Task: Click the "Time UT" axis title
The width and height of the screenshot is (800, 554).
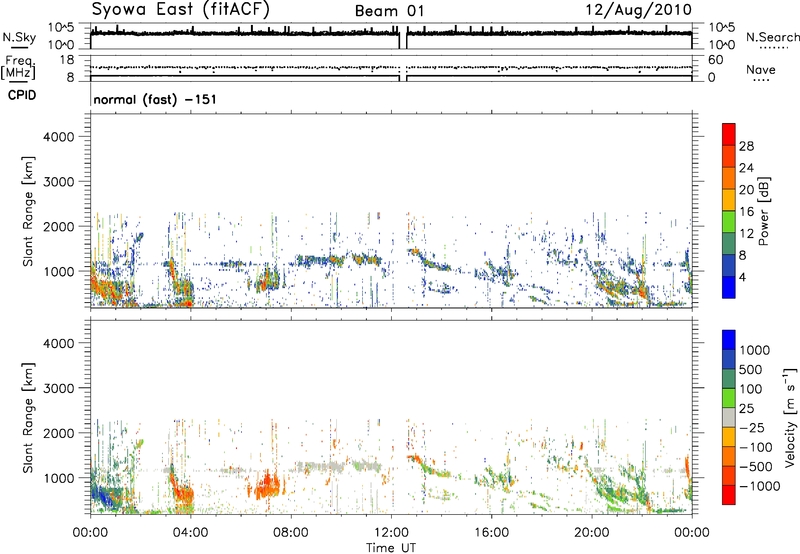Action: [x=391, y=548]
